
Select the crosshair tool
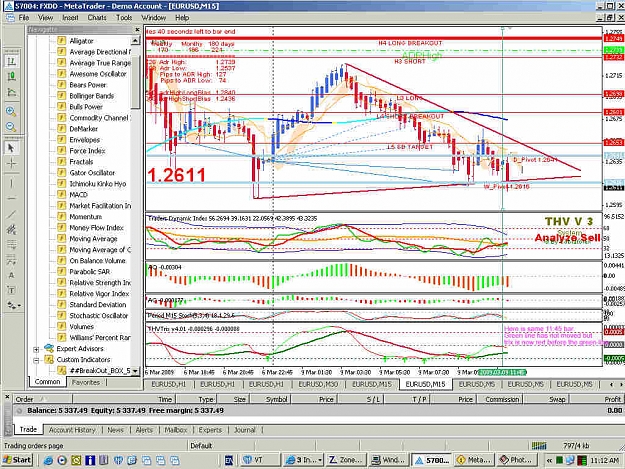coord(11,163)
